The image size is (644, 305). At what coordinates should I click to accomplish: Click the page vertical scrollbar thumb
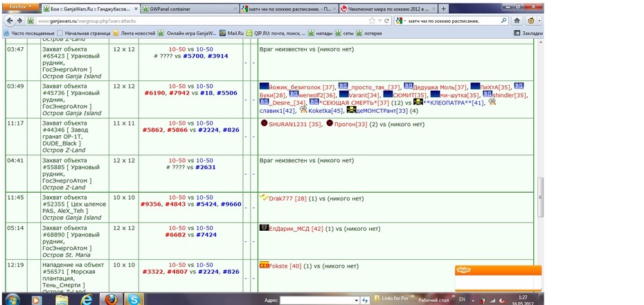click(x=541, y=198)
